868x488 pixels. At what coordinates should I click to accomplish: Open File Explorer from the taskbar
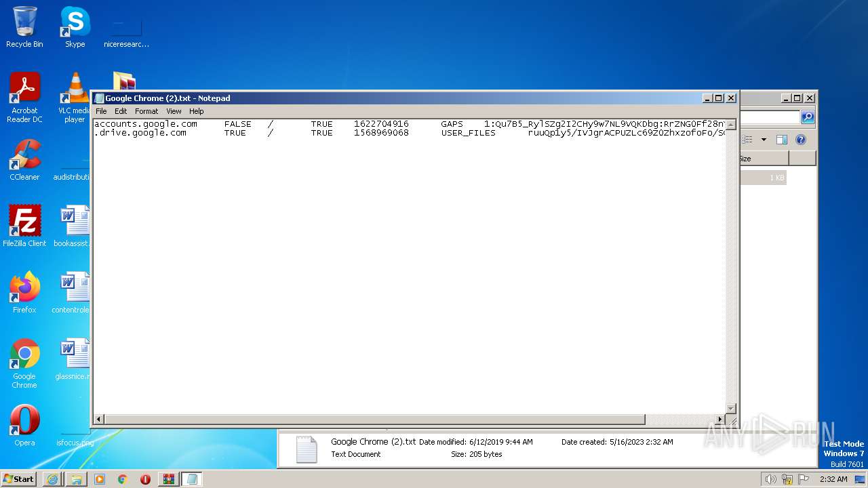(x=76, y=479)
